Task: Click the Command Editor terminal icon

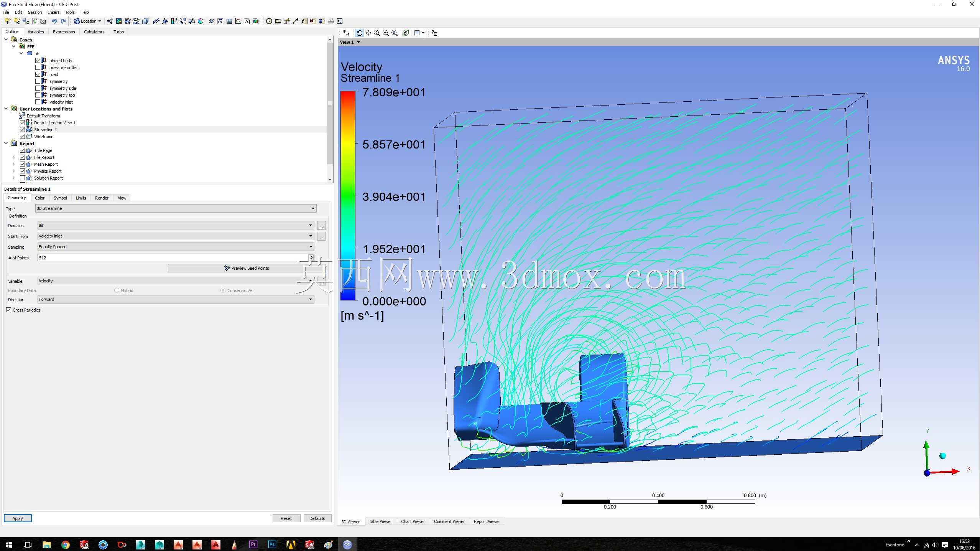Action: 340,21
